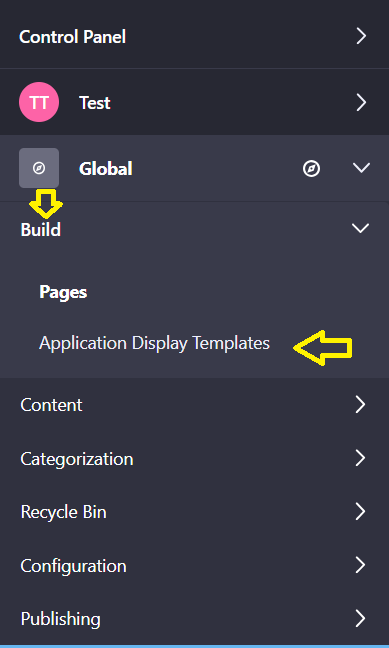
Task: Expand the Control Panel chevron arrow
Action: [361, 36]
